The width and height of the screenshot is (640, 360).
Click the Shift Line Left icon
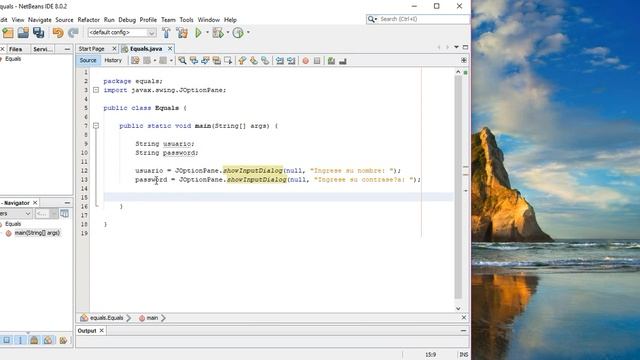click(280, 61)
